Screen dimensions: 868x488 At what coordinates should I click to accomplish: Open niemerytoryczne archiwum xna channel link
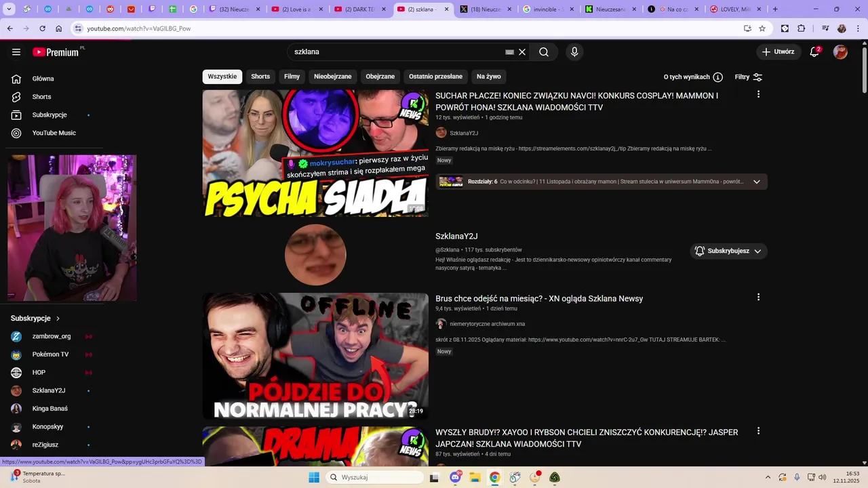487,324
